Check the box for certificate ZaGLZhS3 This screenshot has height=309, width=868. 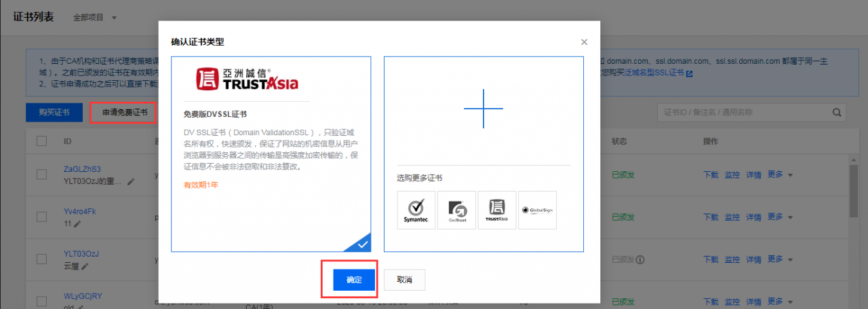pos(42,175)
